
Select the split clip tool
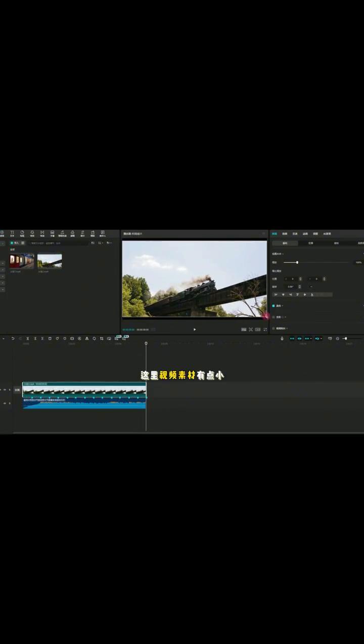tap(28, 338)
